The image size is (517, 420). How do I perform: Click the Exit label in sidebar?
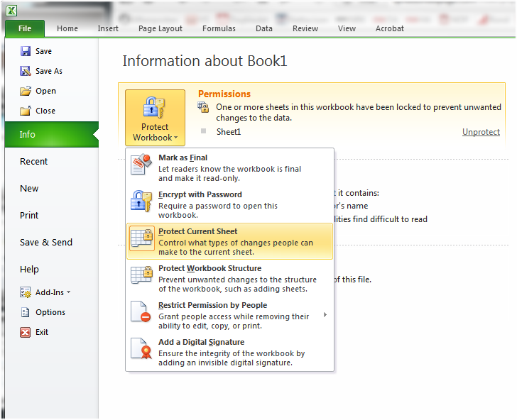pos(41,332)
